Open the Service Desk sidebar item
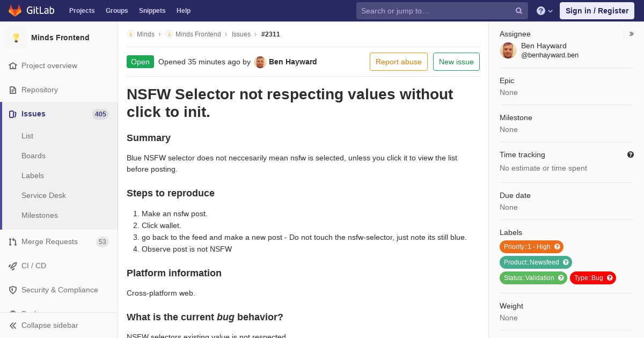This screenshot has height=338, width=644. point(43,195)
